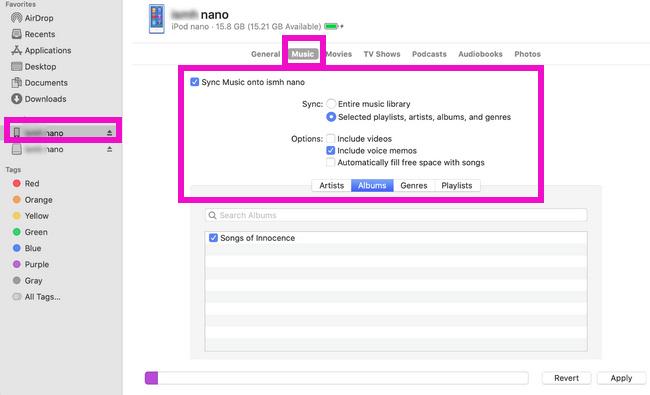Screen dimensions: 650x395
Task: Enable Automatically fill free space with songs
Action: [x=330, y=162]
